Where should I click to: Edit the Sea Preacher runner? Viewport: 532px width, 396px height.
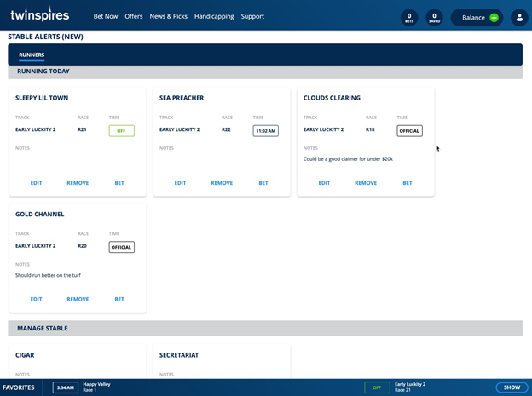point(180,183)
